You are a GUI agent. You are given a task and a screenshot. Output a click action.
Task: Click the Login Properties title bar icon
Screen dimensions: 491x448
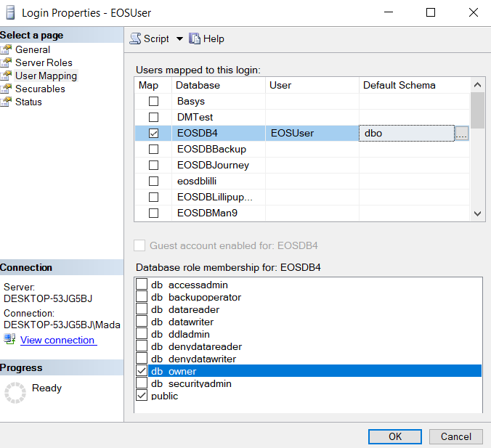[10, 13]
